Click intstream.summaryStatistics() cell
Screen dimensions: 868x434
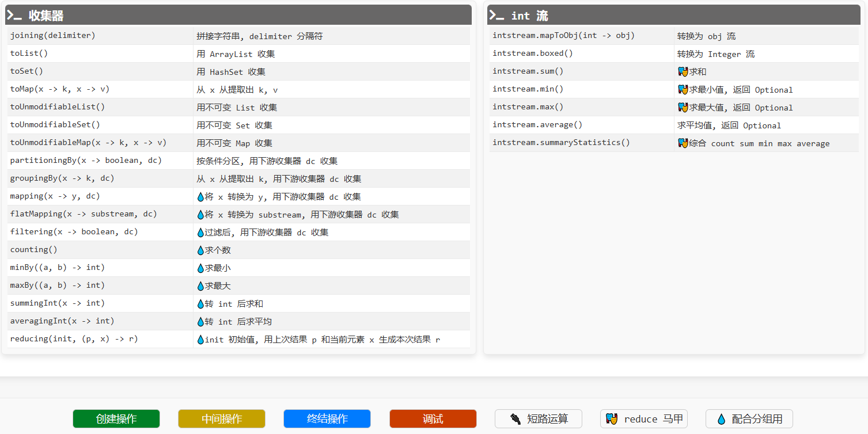click(582, 143)
